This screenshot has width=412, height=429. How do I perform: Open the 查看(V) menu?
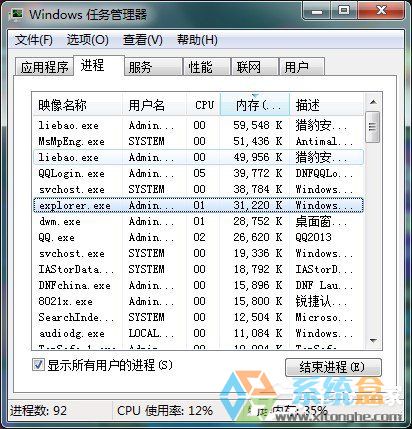(x=143, y=40)
